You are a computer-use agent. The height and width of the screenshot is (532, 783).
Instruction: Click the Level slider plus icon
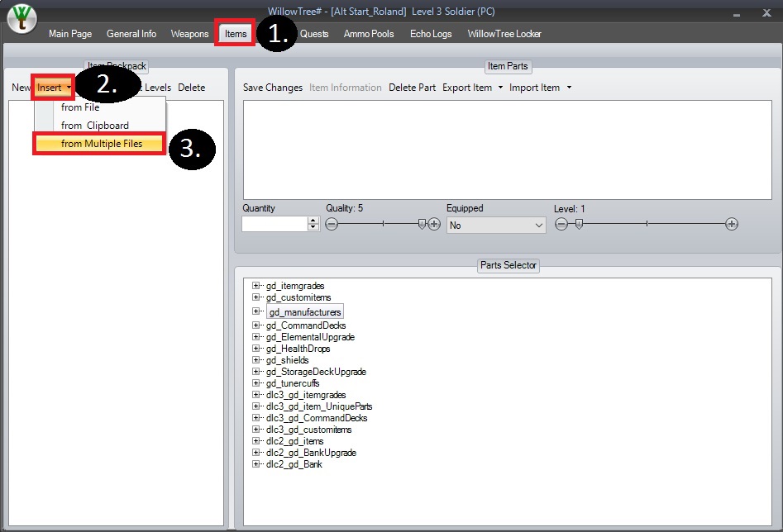pos(732,224)
